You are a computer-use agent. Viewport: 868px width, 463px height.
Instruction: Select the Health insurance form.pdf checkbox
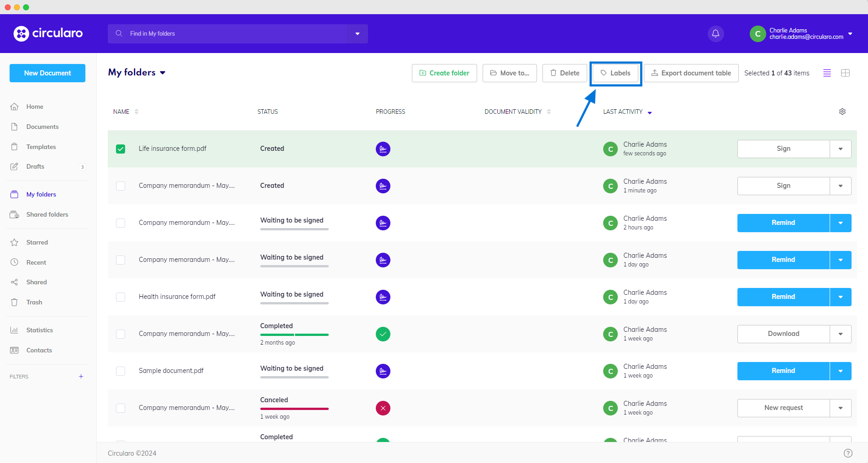(x=121, y=297)
